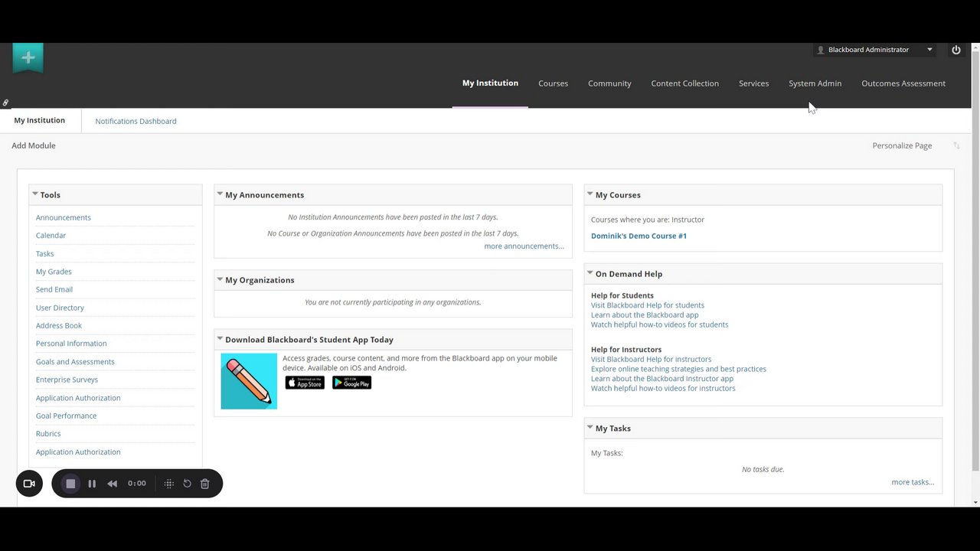The height and width of the screenshot is (551, 980).
Task: Collapse the My Organizations module
Action: click(220, 279)
